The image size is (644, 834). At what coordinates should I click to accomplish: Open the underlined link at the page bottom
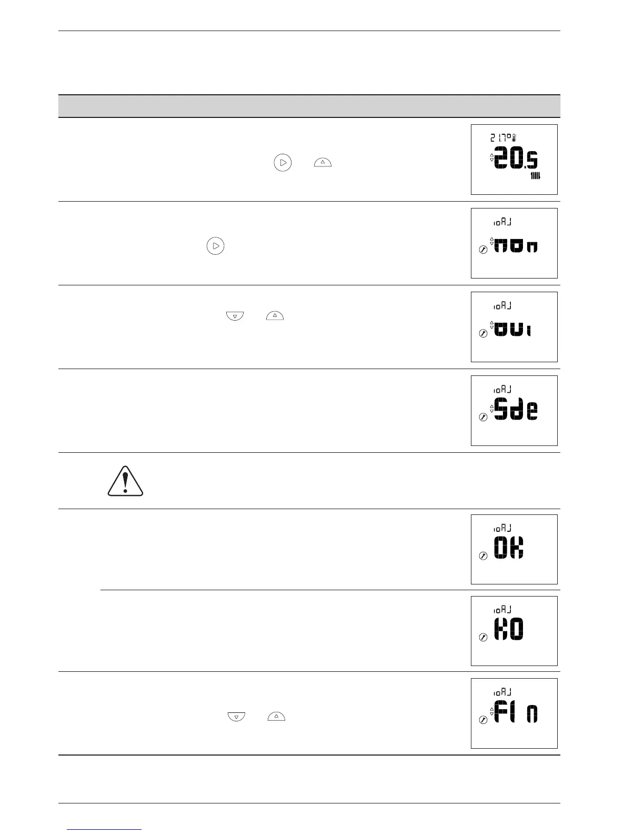point(105,829)
